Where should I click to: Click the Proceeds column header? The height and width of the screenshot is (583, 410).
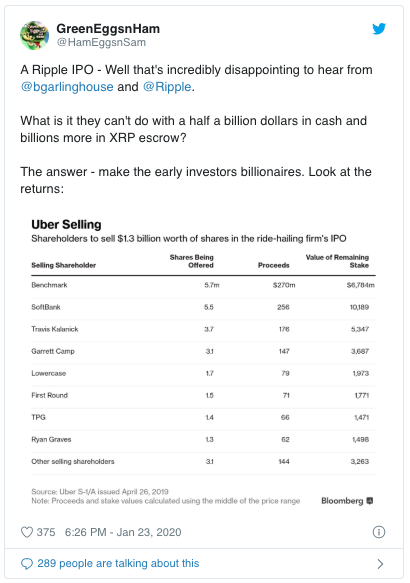click(274, 265)
